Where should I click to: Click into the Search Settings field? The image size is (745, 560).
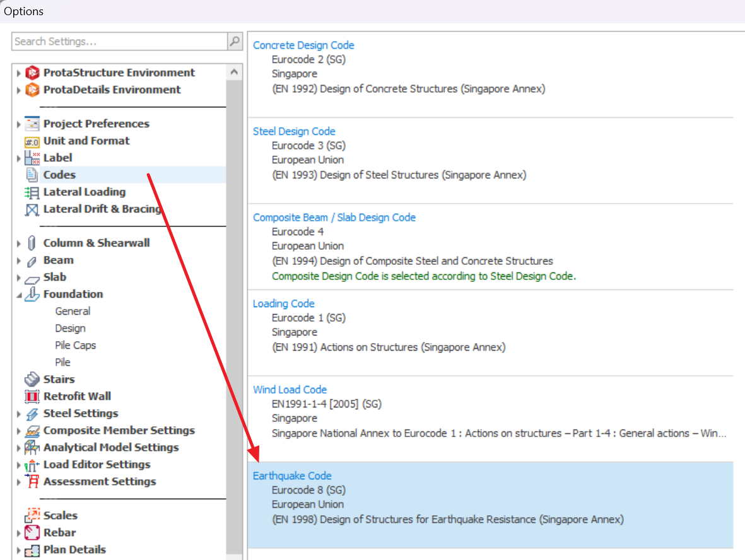[x=119, y=42]
